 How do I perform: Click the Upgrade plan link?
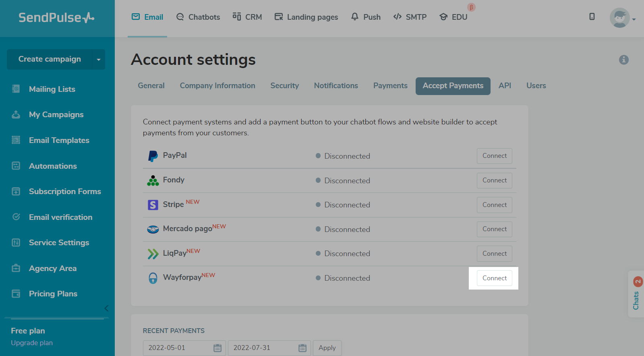(x=32, y=343)
